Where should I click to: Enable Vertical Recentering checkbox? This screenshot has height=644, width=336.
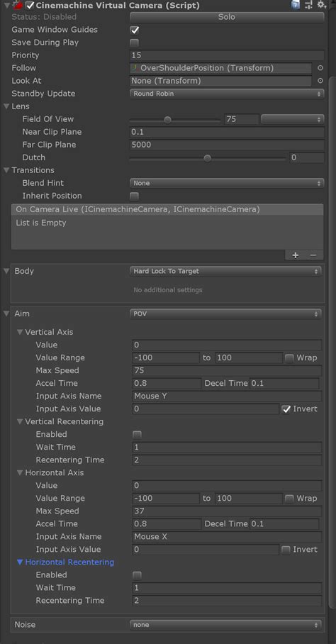(137, 435)
